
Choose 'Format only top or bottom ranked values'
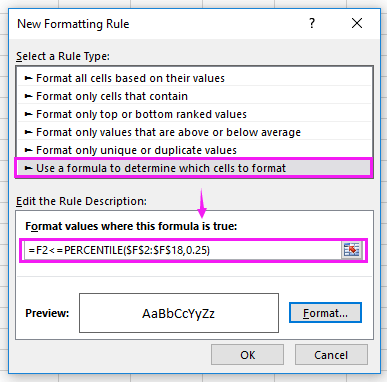coord(194,114)
